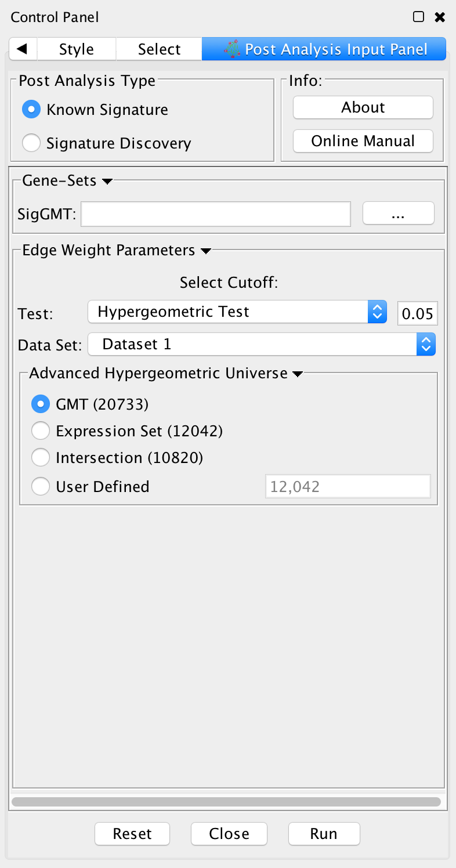Choose the User Defined universe option
Screen dimensions: 456x868
tap(41, 486)
